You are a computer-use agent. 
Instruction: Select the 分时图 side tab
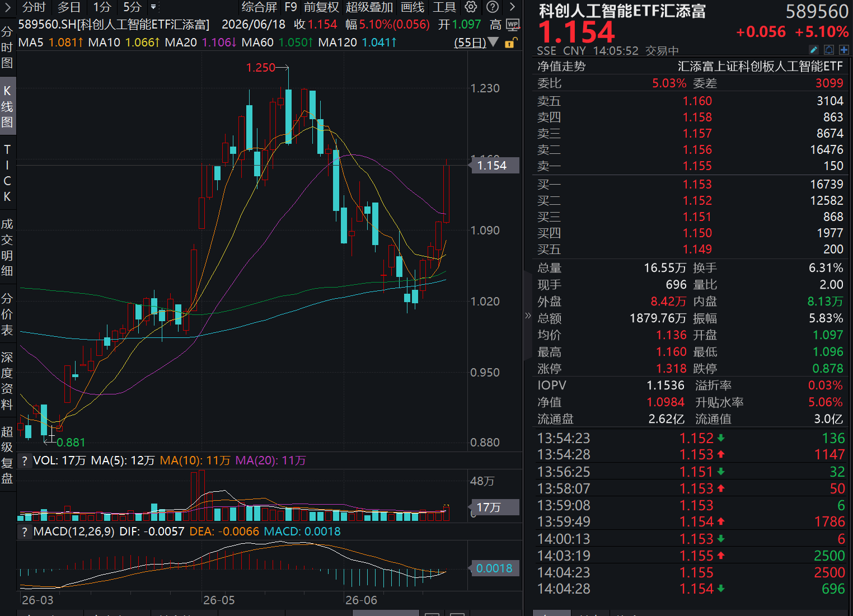pyautogui.click(x=7, y=47)
